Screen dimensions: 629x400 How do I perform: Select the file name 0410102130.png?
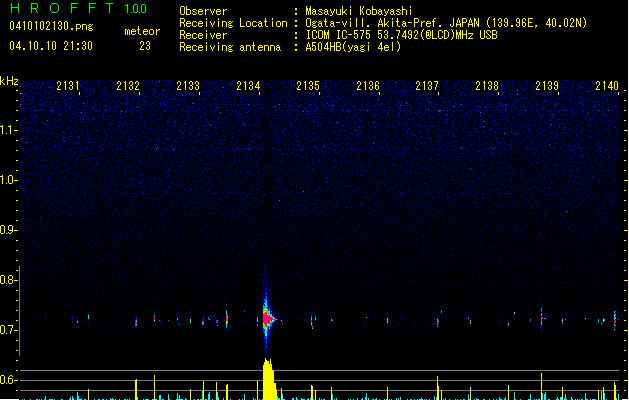51,26
